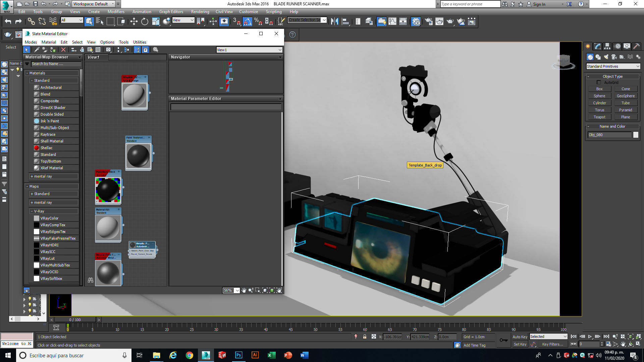Open the Selected key filter dropdown
The width and height of the screenshot is (644, 362).
[x=548, y=337]
